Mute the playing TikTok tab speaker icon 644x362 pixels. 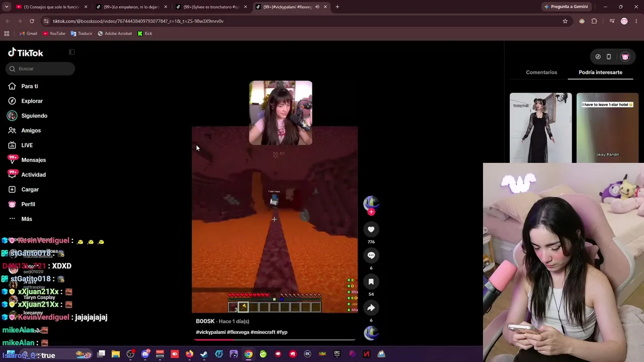tap(317, 7)
